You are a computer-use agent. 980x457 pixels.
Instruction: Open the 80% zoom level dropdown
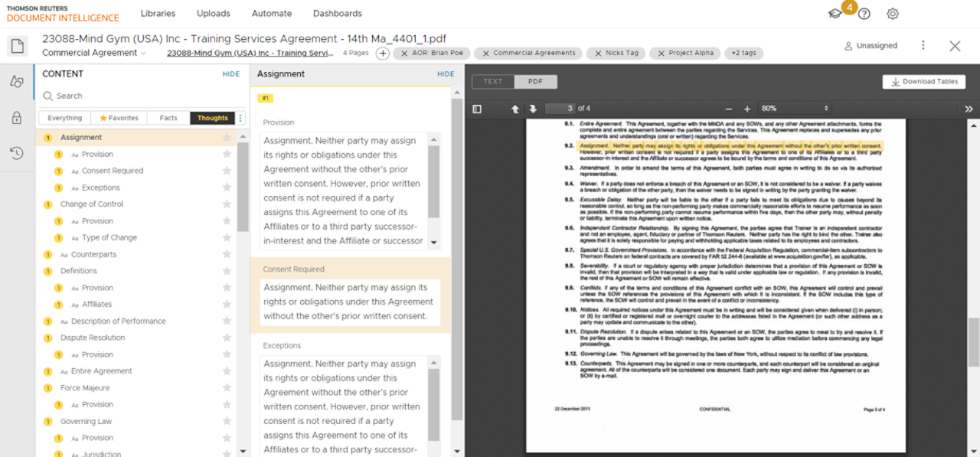(x=795, y=109)
